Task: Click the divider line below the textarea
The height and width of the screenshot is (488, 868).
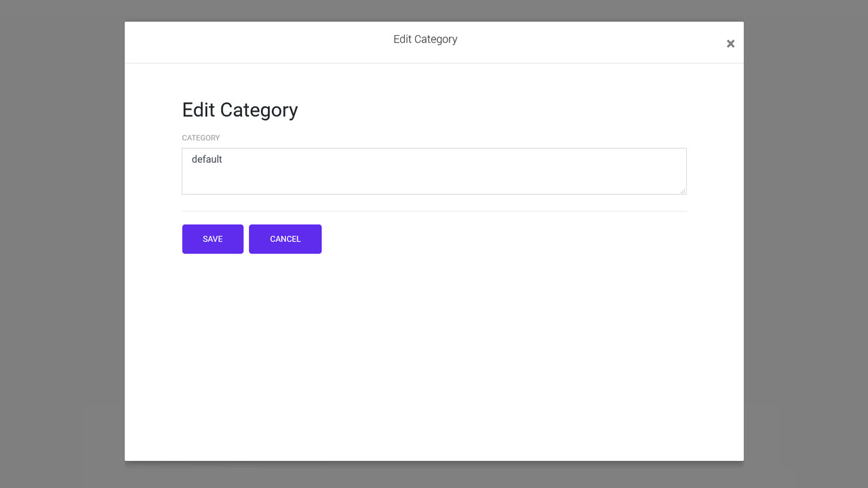Action: (x=434, y=210)
